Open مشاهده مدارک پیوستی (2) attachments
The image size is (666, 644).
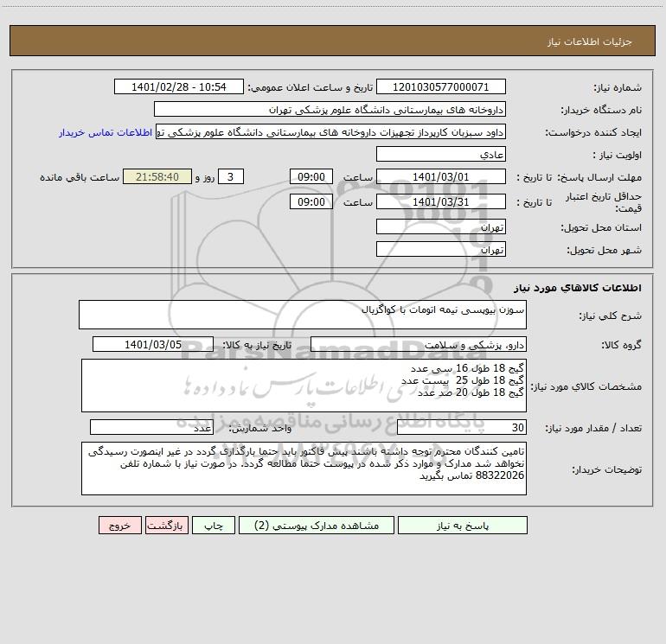click(317, 525)
